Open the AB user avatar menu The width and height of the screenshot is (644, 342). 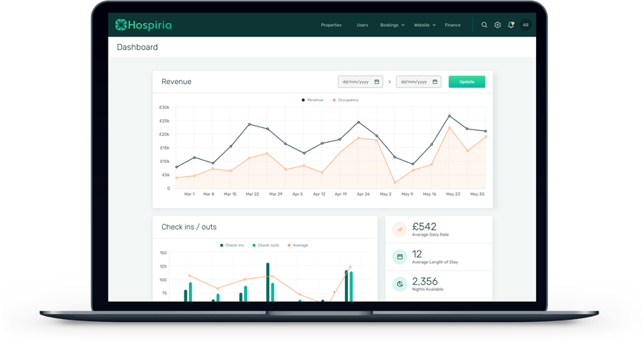[526, 25]
